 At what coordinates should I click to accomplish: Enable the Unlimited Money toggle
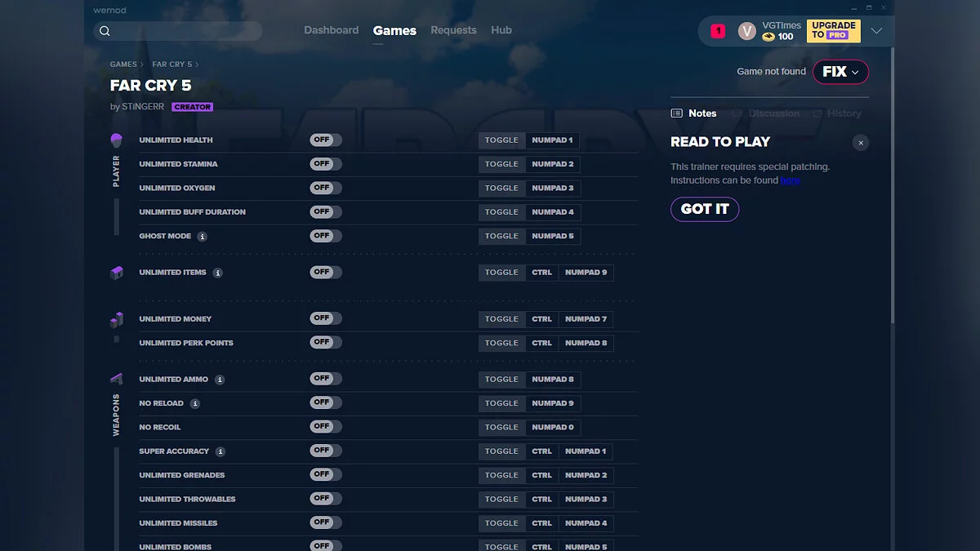(325, 318)
